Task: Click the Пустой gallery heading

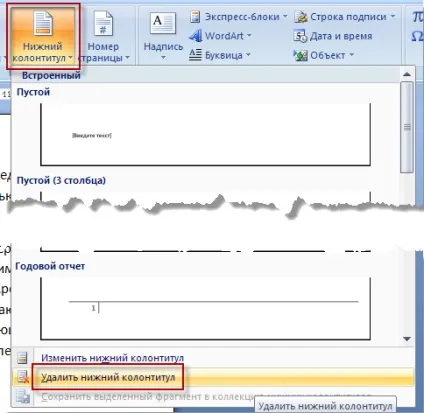Action: coord(33,92)
